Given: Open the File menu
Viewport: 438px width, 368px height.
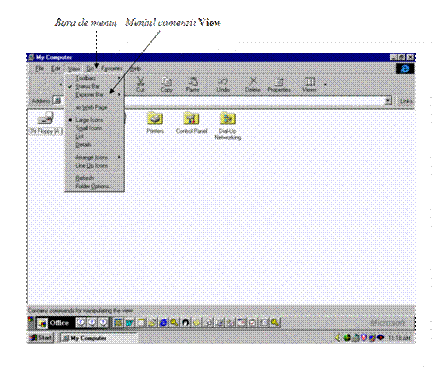Looking at the screenshot, I should (x=40, y=69).
